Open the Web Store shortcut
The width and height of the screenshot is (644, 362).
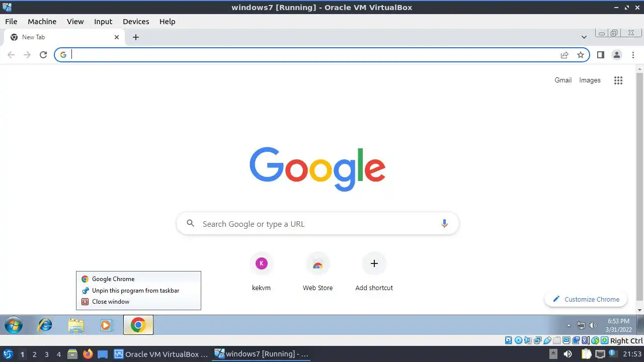point(317,272)
